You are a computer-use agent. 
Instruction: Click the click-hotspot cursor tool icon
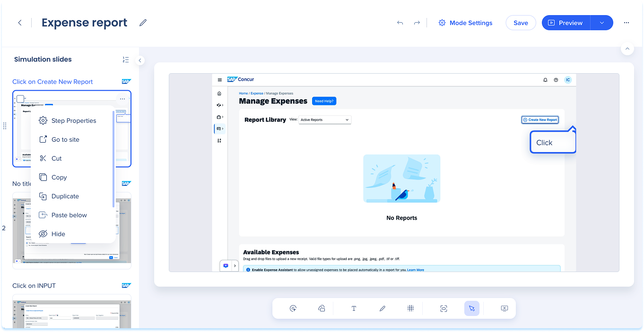[x=293, y=308]
